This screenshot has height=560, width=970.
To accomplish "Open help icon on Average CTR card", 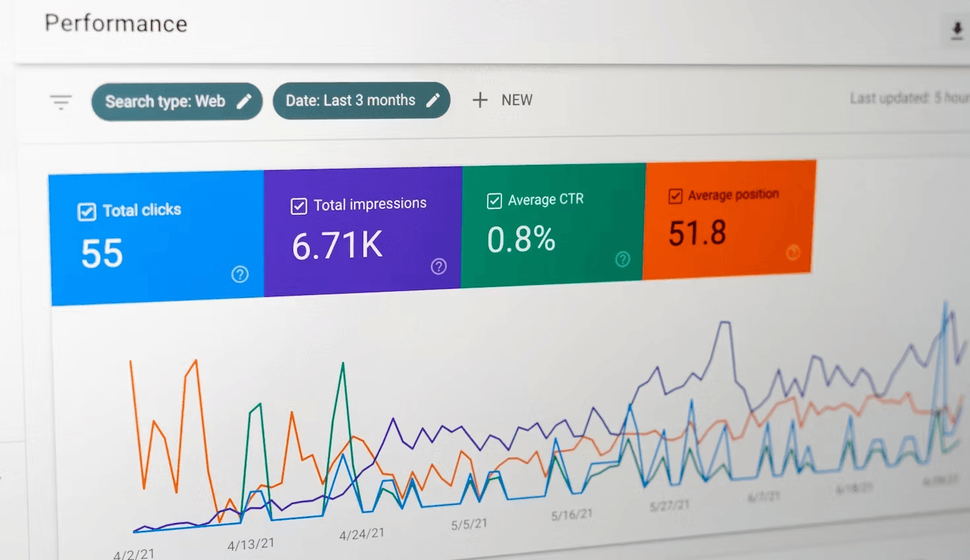I will click(622, 259).
